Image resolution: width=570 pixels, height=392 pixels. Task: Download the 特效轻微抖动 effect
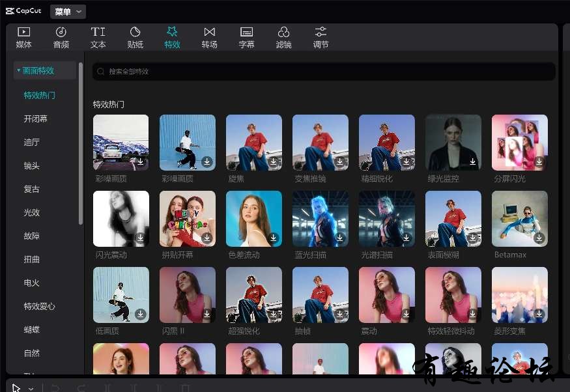point(472,313)
